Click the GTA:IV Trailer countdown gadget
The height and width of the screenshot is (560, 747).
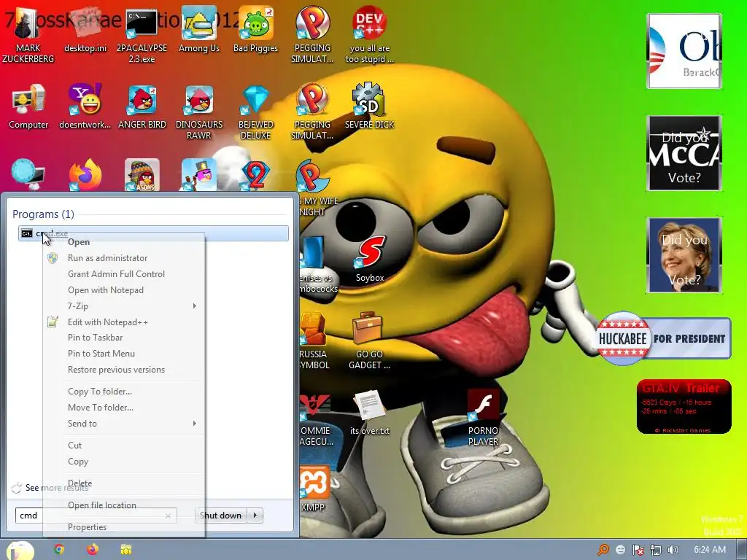[x=684, y=407]
